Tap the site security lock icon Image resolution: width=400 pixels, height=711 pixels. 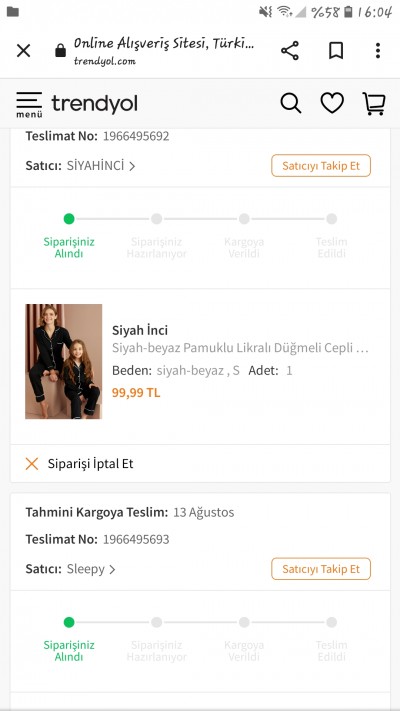[x=60, y=50]
